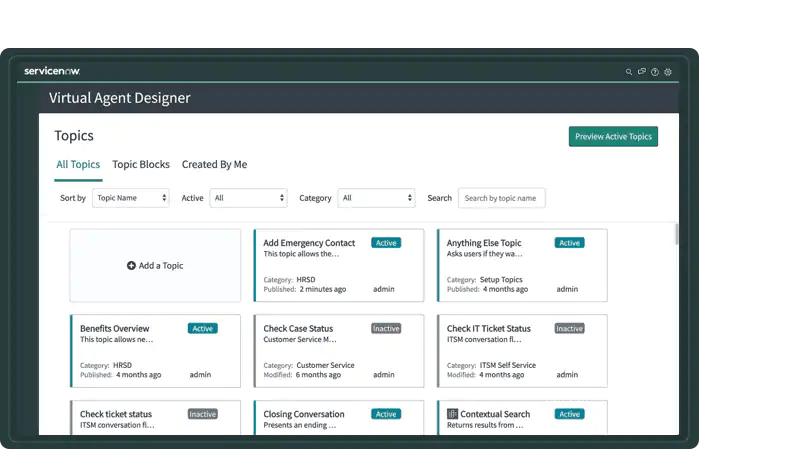Open the Sort by Topic Name dropdown

pos(131,198)
